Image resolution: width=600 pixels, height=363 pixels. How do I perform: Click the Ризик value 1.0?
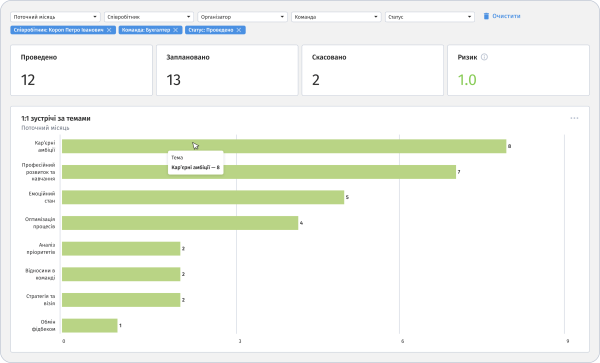coord(467,80)
